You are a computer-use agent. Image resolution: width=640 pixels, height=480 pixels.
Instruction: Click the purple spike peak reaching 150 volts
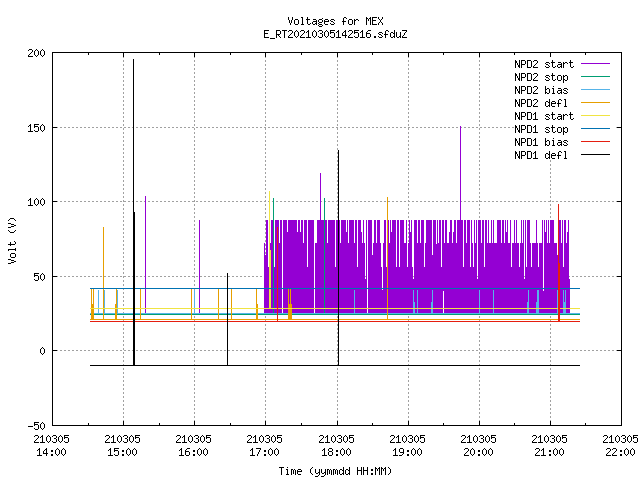(460, 127)
